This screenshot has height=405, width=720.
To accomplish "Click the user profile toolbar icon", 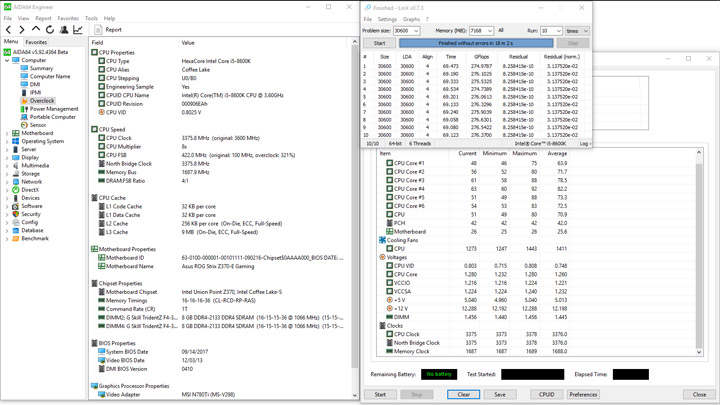I will [x=64, y=30].
